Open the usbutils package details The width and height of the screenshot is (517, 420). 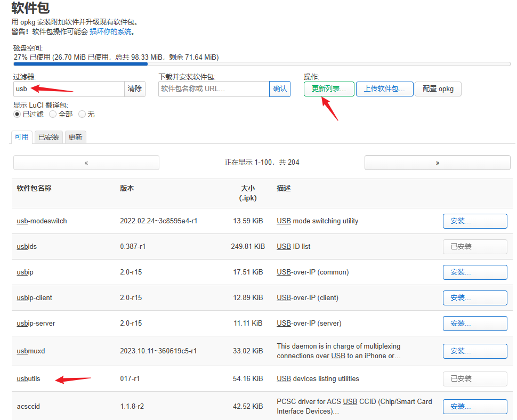[x=28, y=378]
